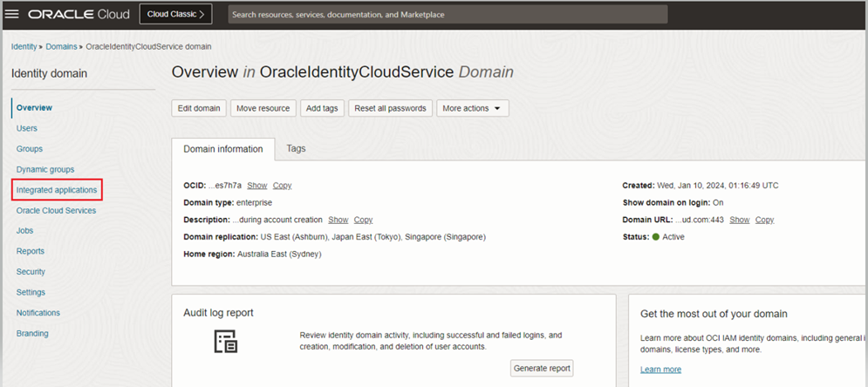Open Users in sidebar
The width and height of the screenshot is (868, 387).
click(x=27, y=128)
